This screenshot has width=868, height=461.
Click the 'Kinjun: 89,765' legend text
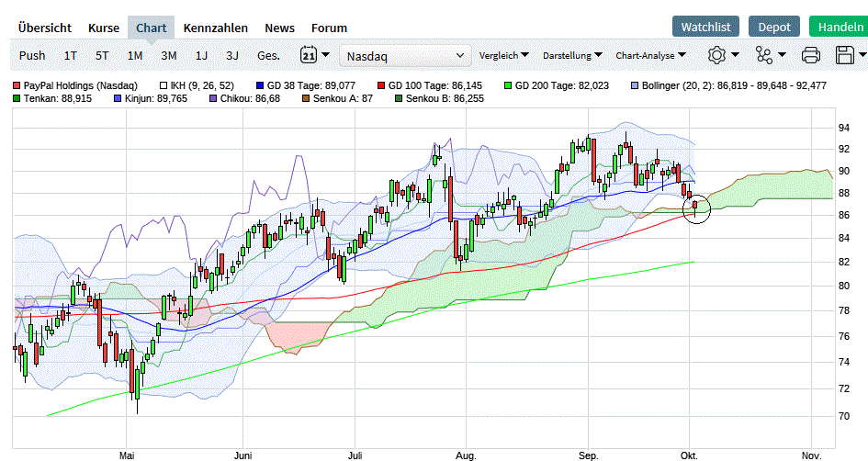(x=156, y=98)
